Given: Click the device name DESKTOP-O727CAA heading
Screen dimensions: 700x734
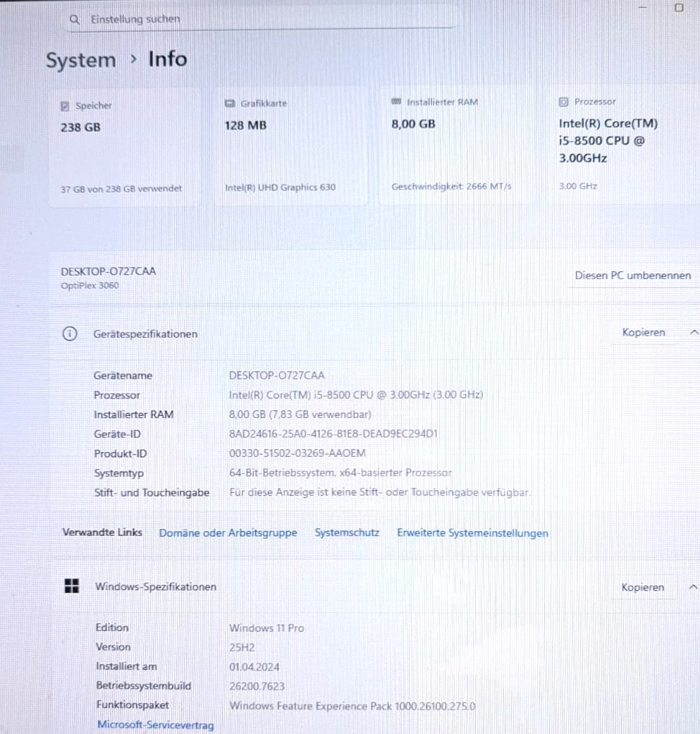Looking at the screenshot, I should click(108, 271).
